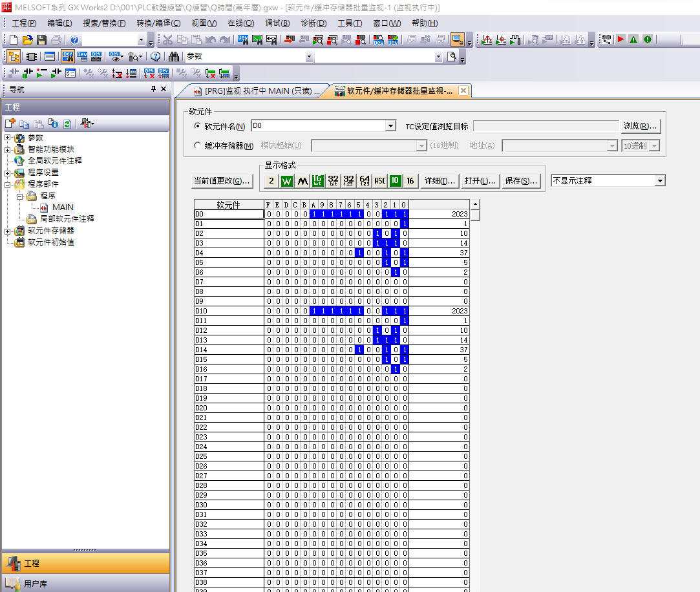Open the 在线(O) menu
This screenshot has width=700, height=592.
240,23
